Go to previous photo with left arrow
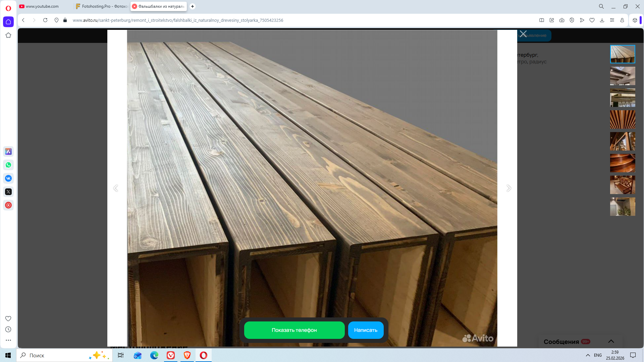644x362 pixels. tap(116, 188)
